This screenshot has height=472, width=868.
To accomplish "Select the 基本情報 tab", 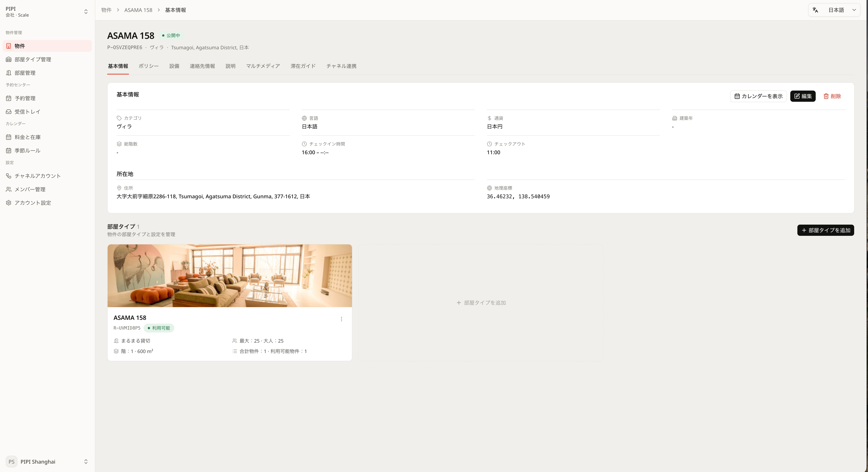I will 118,66.
